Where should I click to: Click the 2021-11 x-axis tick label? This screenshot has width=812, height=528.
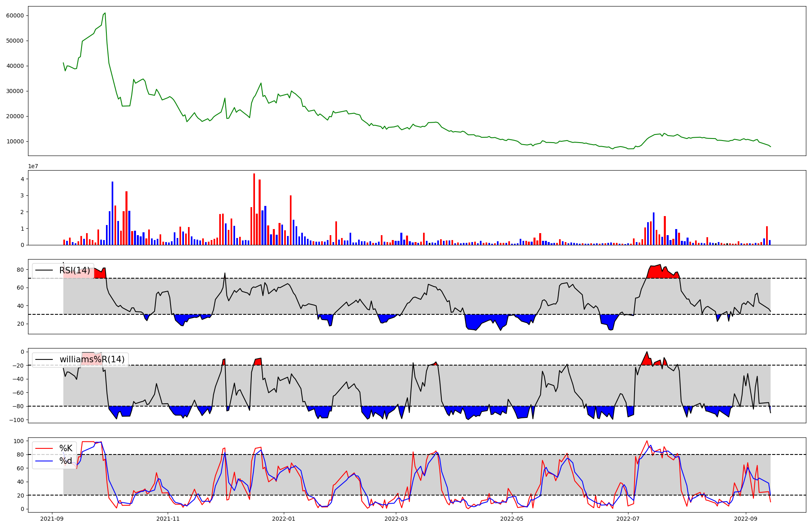pos(168,519)
